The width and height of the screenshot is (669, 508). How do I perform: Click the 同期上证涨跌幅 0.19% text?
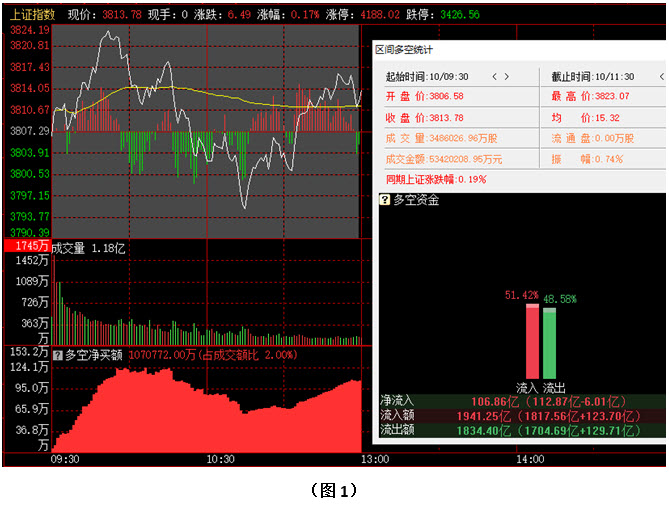436,179
